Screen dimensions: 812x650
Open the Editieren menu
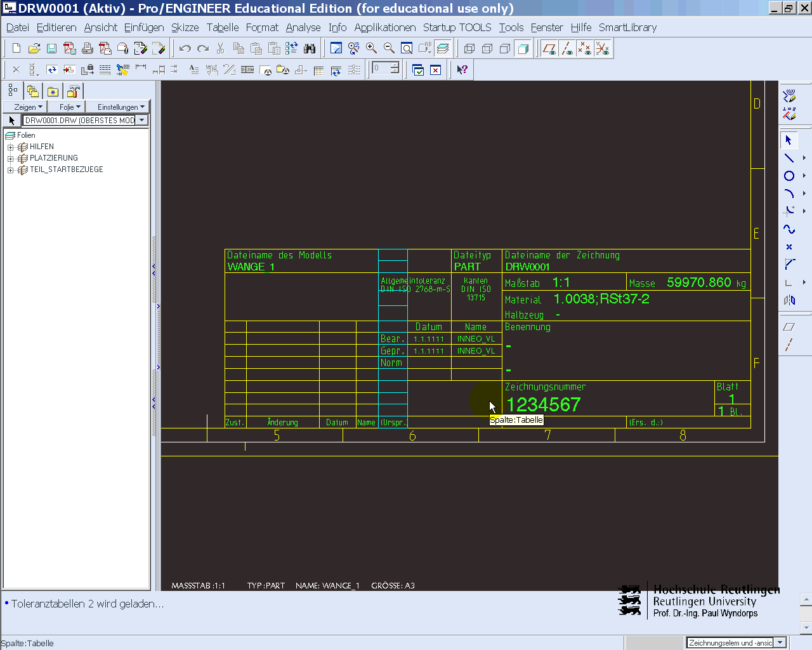pyautogui.click(x=56, y=27)
